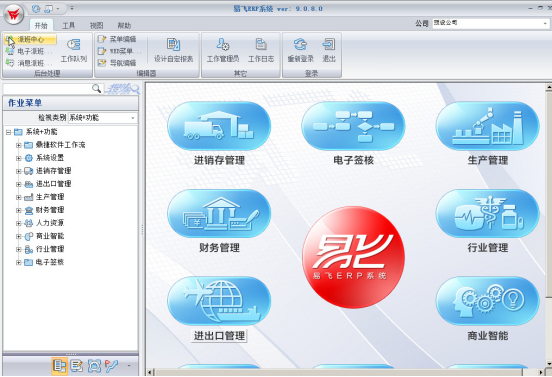This screenshot has width=552, height=377.
Task: Click the 进销存管理 label in main panel
Action: [x=219, y=161]
